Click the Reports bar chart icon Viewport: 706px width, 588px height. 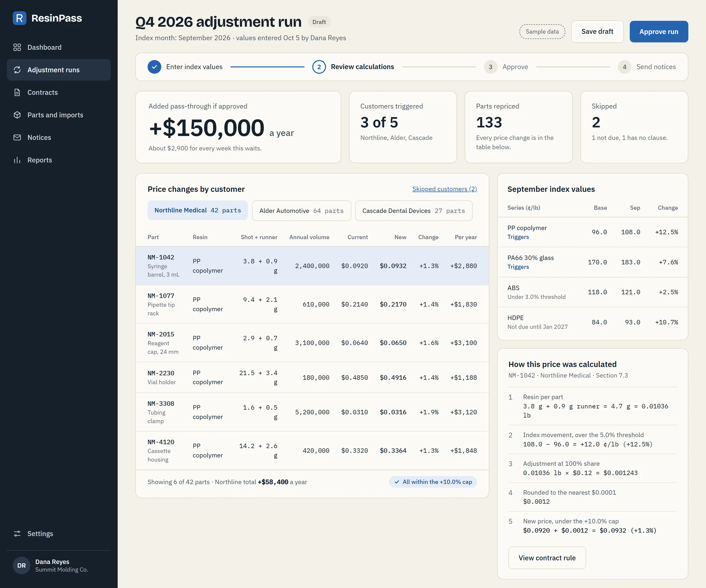point(17,160)
